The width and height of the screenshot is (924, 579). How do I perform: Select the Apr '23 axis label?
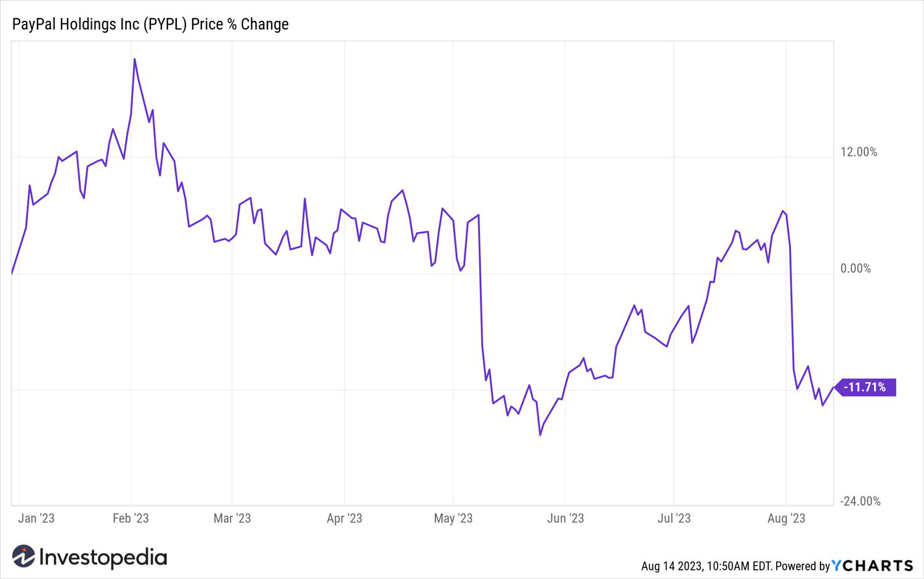coord(344,518)
